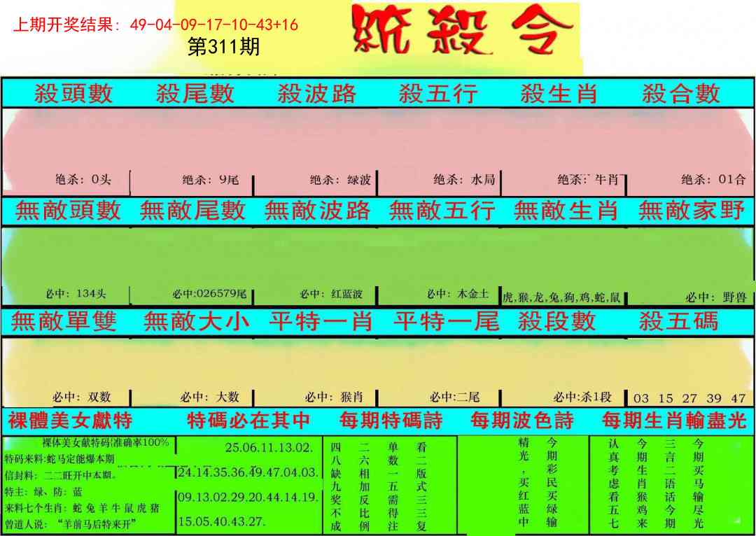Select the 必中: 026579尾 text
Image resolution: width=756 pixels, height=536 pixels.
209,295
